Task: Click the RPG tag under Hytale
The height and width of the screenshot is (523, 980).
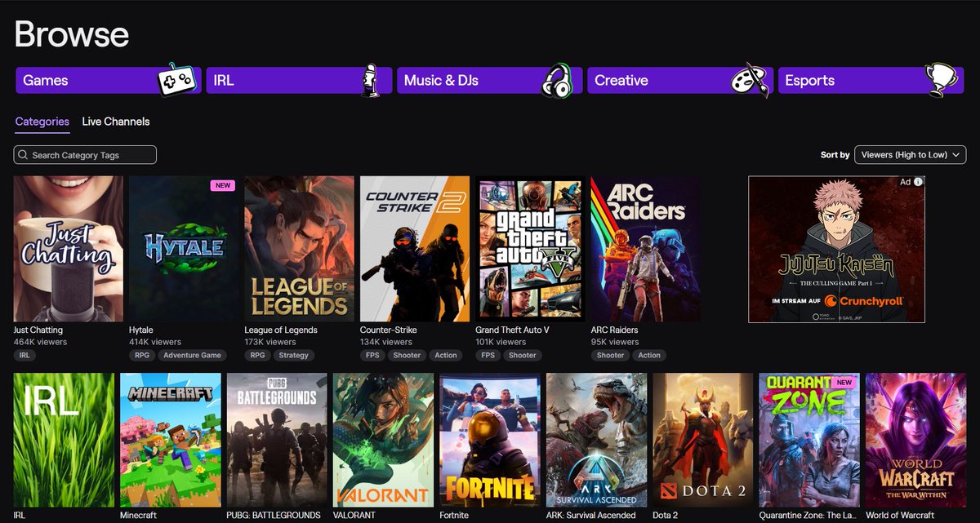Action: click(x=142, y=356)
